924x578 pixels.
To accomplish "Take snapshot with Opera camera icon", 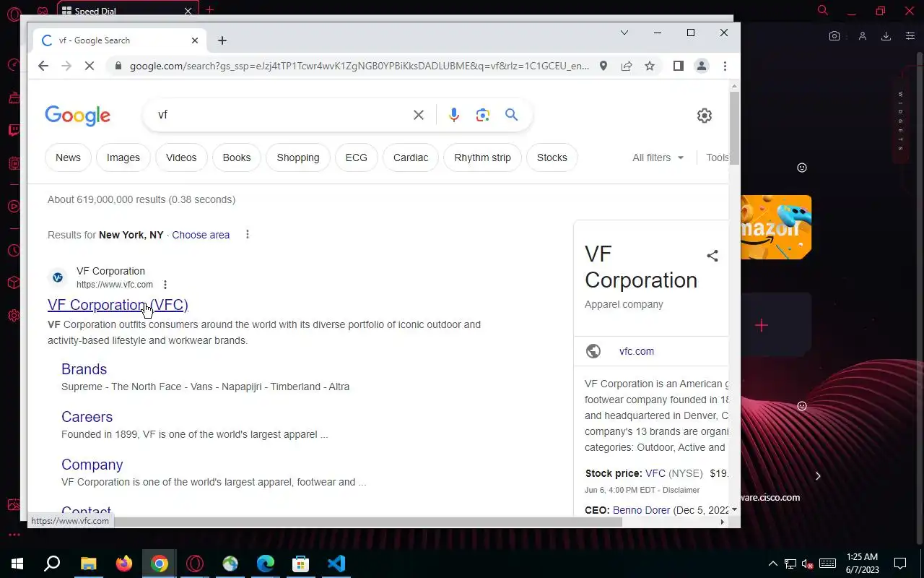I will click(x=834, y=36).
